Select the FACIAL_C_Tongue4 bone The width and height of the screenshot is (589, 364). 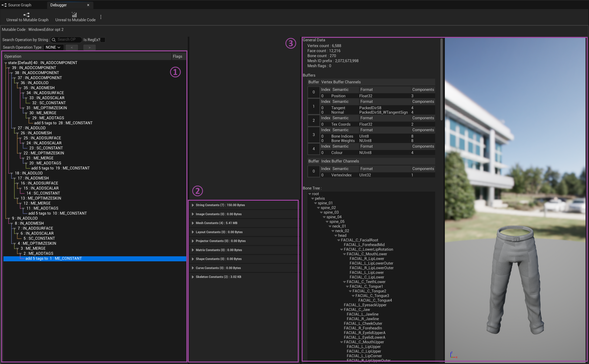click(375, 301)
